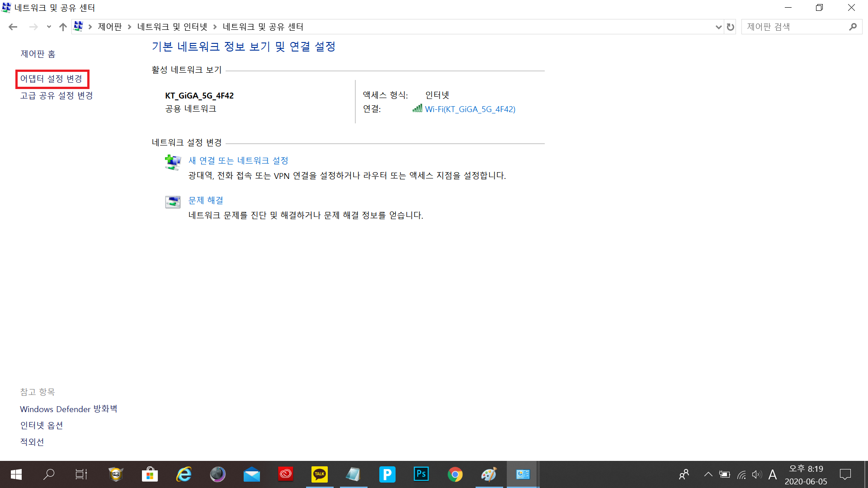The width and height of the screenshot is (868, 488).
Task: Open 문제 해결 link
Action: [206, 201]
